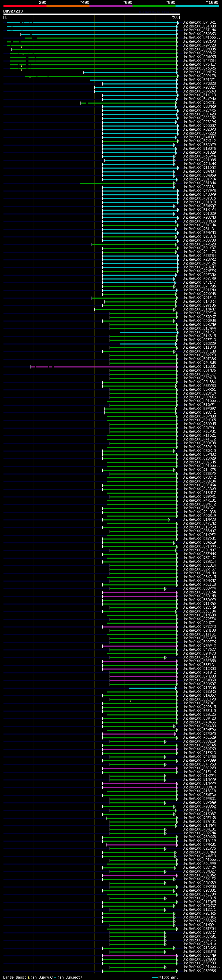Click the cyan =100char scale marker
Screen dimensions: 222x980
(x=154, y=977)
